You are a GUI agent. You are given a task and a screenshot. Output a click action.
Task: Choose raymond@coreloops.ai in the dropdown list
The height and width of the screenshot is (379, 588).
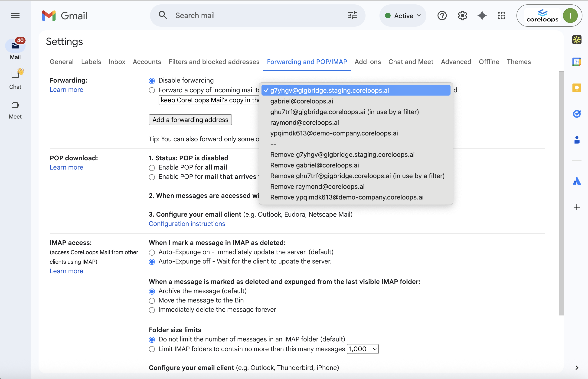304,122
